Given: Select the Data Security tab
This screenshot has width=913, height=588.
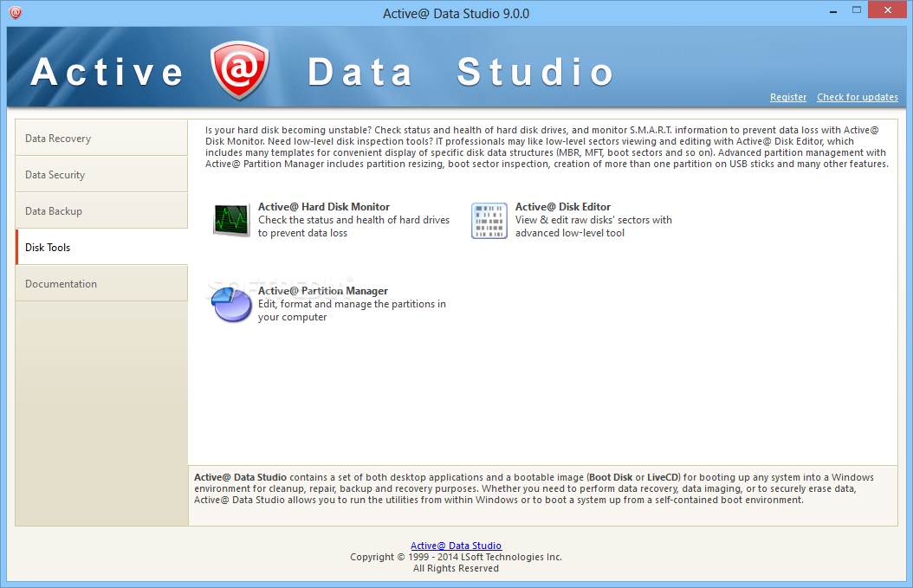Looking at the screenshot, I should point(102,175).
